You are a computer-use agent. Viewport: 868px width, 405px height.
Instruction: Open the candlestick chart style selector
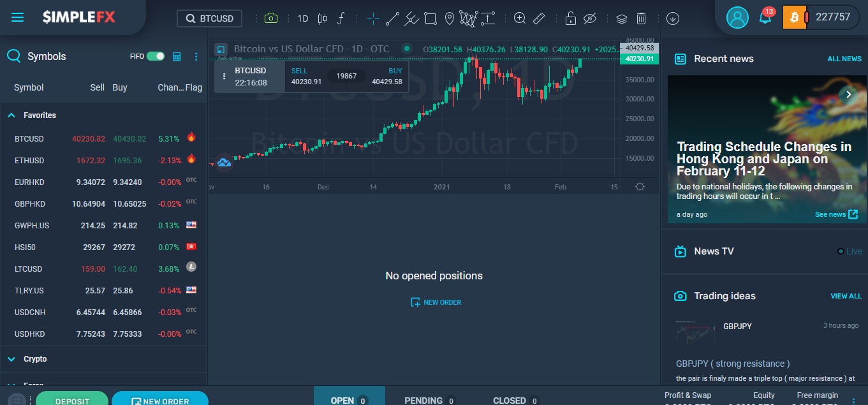coord(322,18)
